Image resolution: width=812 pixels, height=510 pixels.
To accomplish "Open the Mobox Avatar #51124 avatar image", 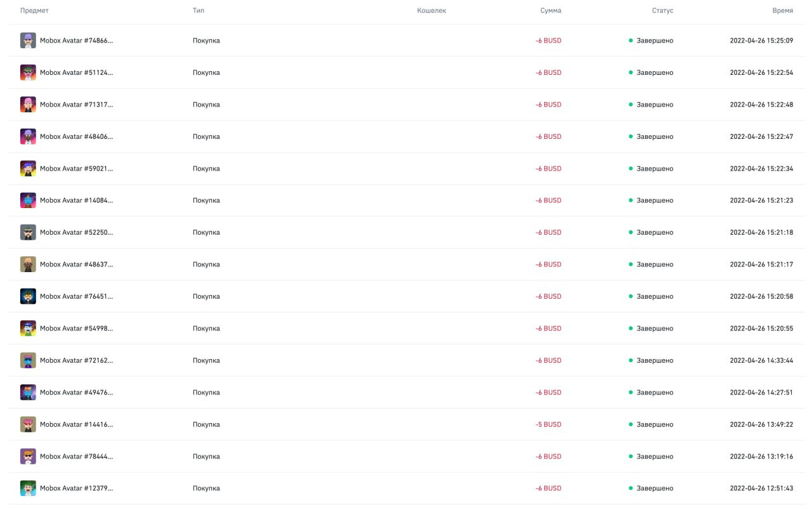I will pos(28,72).
